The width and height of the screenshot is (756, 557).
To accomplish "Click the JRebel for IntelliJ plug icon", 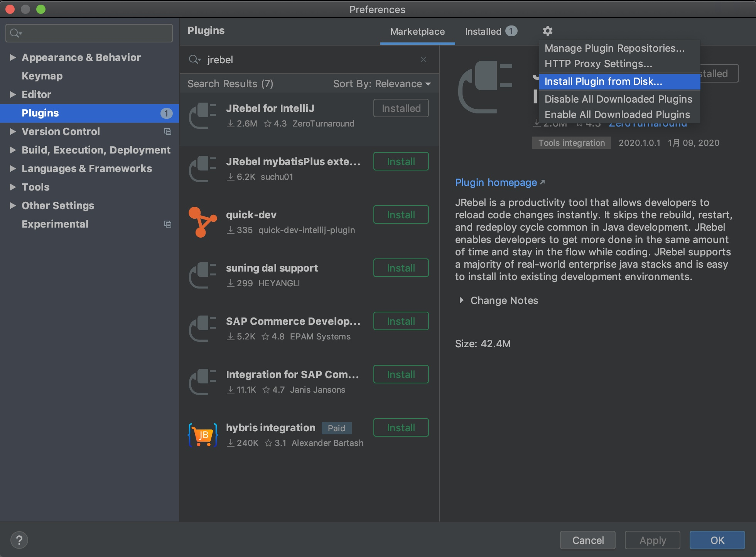I will 202,116.
